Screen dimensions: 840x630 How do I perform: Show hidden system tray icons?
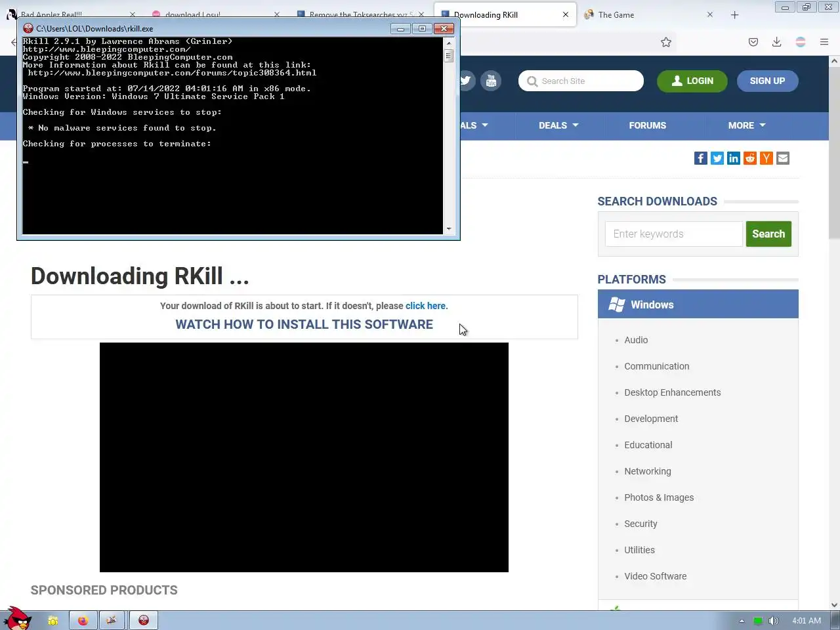pyautogui.click(x=742, y=621)
